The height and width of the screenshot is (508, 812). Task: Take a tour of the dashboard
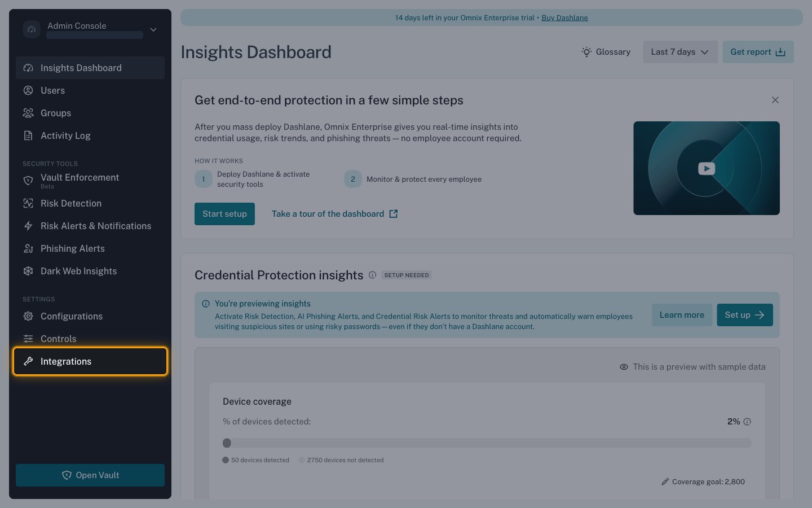335,214
